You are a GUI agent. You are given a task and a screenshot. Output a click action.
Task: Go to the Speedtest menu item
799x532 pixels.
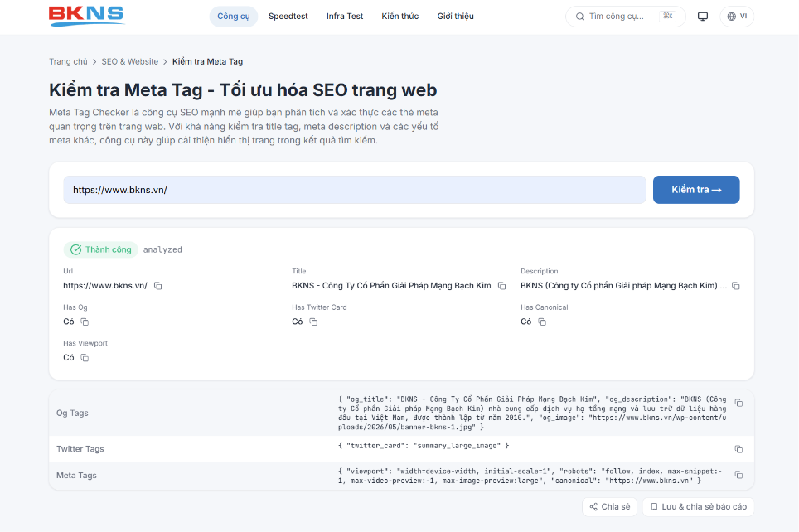pos(288,17)
